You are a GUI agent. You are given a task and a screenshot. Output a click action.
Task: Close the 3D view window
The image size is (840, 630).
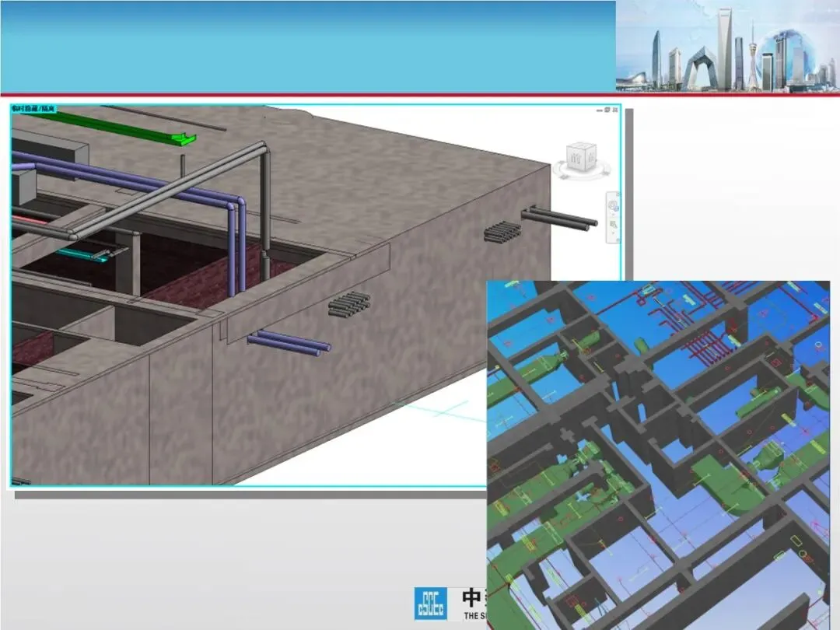(615, 110)
